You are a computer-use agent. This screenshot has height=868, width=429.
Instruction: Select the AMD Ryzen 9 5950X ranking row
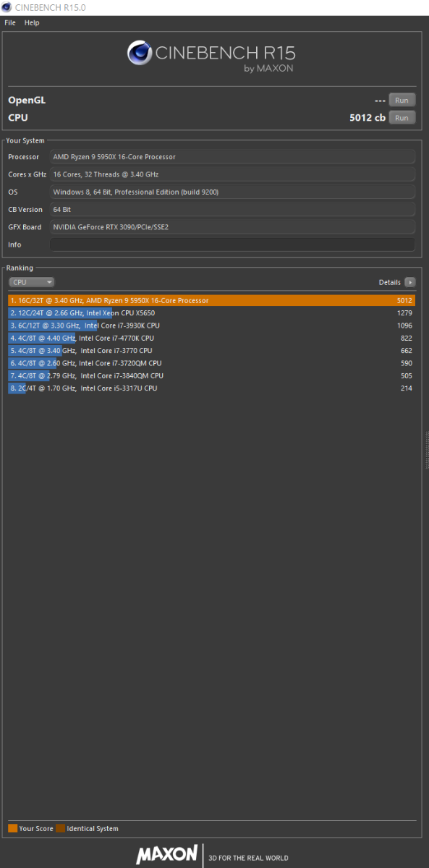coord(211,300)
